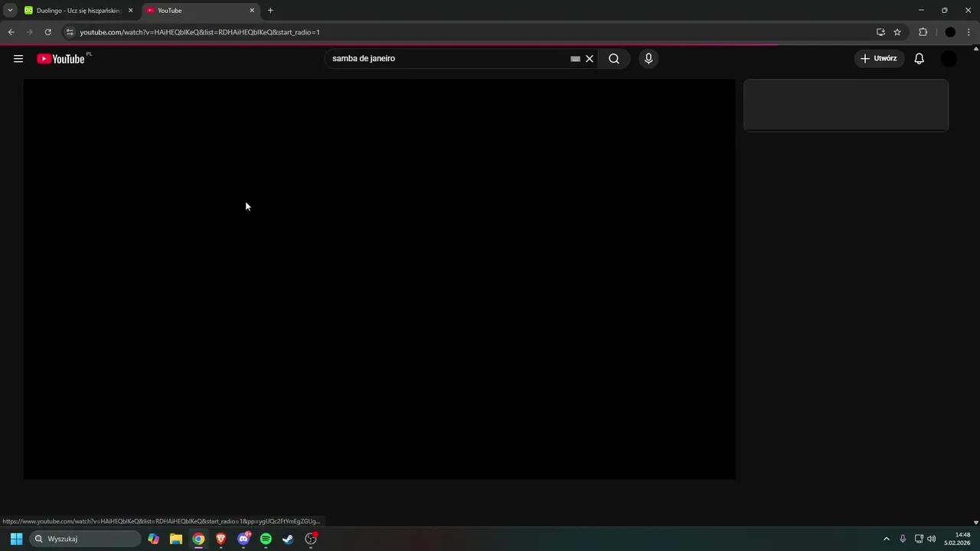The height and width of the screenshot is (551, 980).
Task: Close the YouTube tab
Action: 252,11
